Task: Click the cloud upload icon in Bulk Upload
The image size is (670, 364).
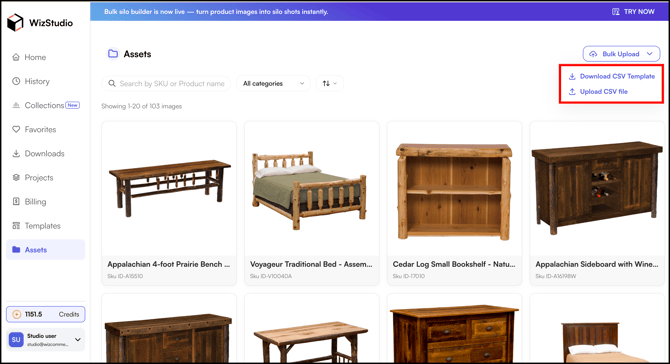Action: coord(593,54)
